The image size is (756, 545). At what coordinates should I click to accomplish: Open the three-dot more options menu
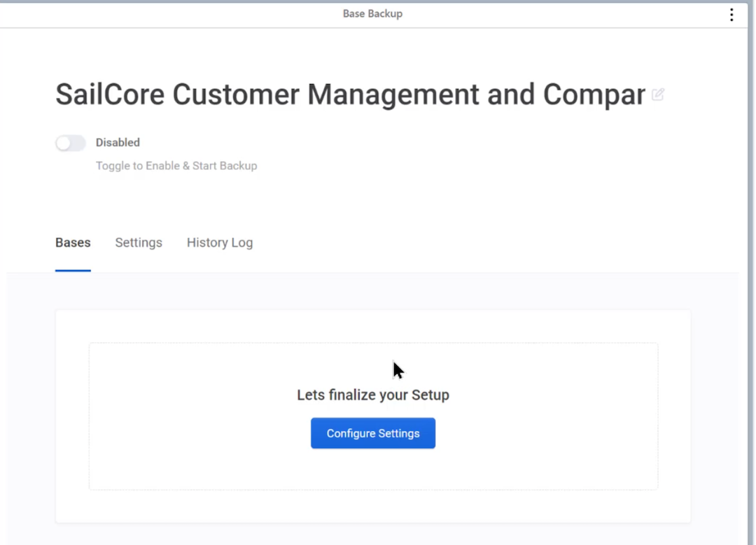[x=731, y=15]
